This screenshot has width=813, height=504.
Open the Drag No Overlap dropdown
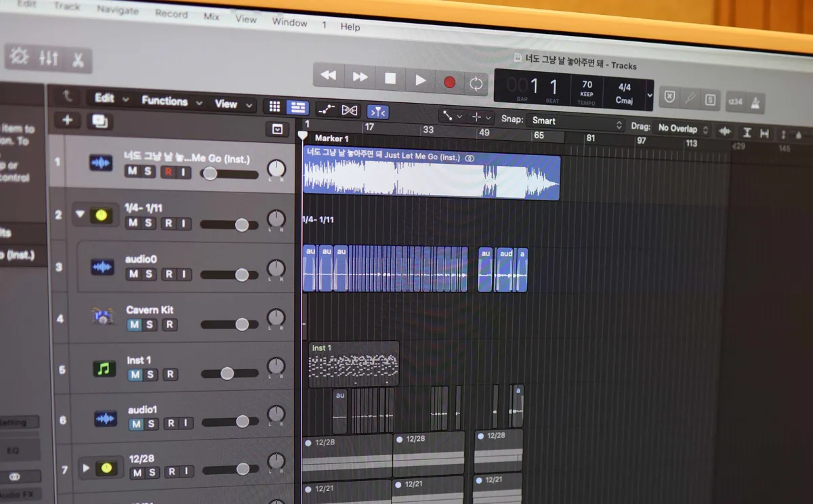[x=683, y=127]
